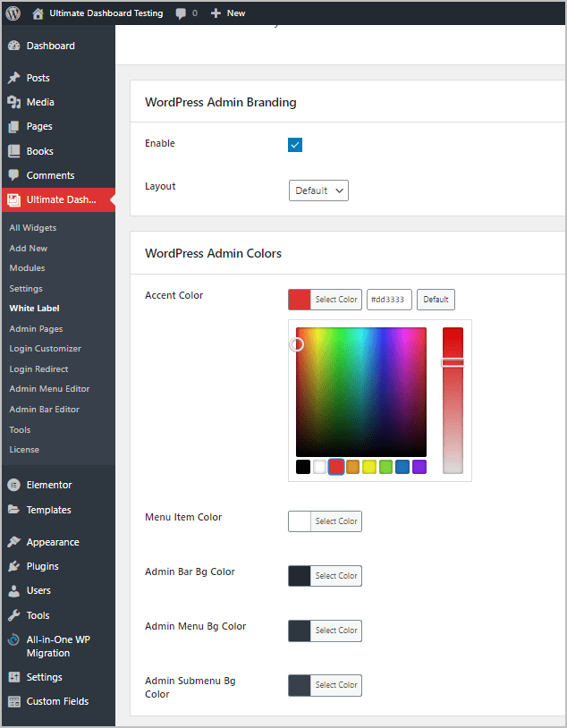Viewport: 567px width, 728px height.
Task: Click the Admin Menu Bg color swatch
Action: click(x=299, y=631)
